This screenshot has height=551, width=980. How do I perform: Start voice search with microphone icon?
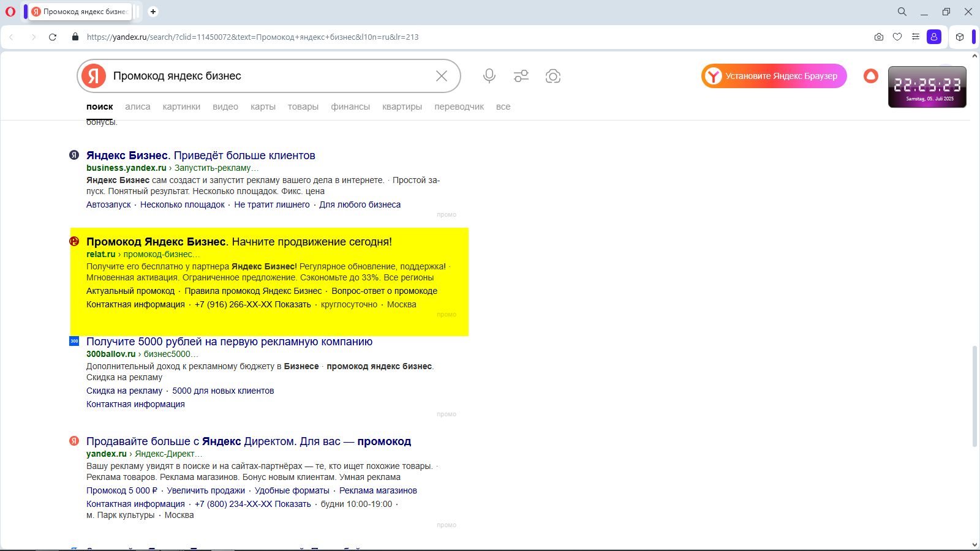coord(489,76)
